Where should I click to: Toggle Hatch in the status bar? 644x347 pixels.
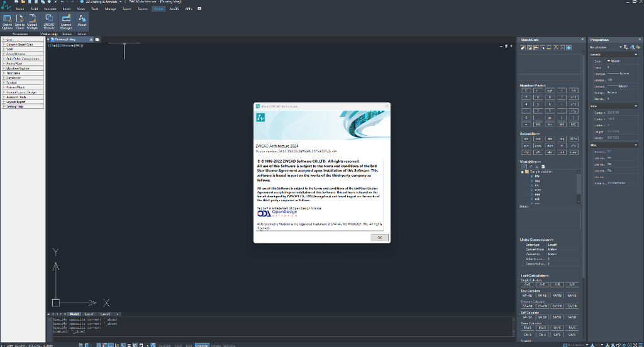(178, 345)
